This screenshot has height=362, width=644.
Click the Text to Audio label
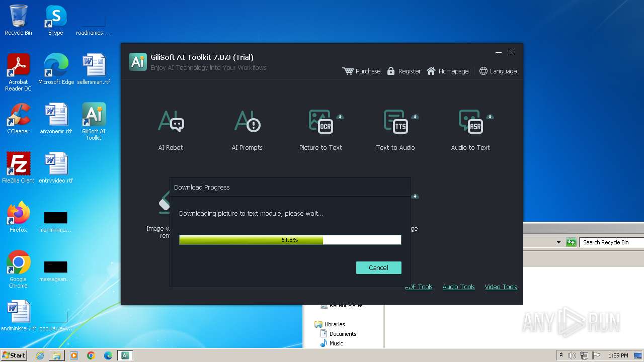[395, 147]
